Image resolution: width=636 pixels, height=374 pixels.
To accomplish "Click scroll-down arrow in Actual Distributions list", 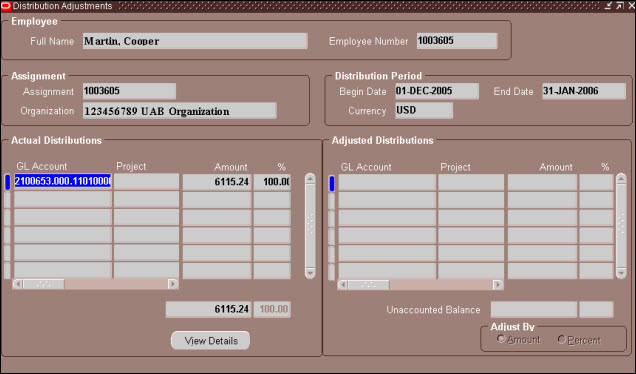I will 310,273.
